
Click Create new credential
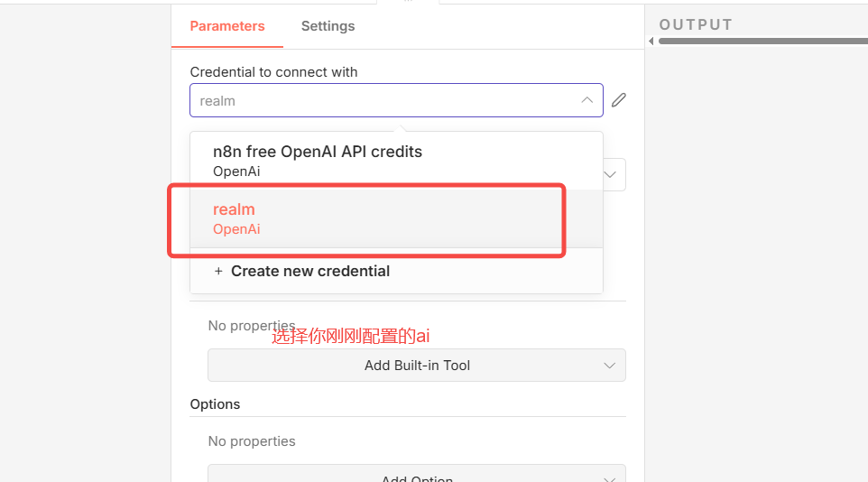pyautogui.click(x=309, y=271)
